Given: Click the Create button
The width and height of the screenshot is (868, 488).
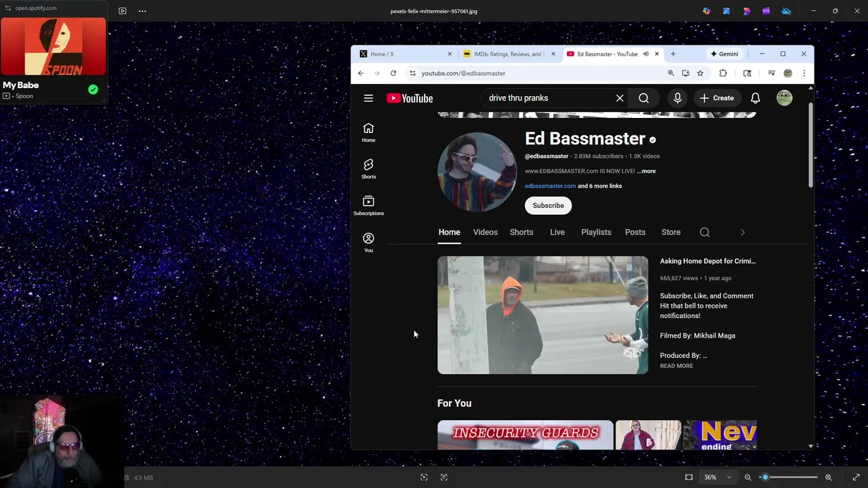Looking at the screenshot, I should tap(717, 98).
